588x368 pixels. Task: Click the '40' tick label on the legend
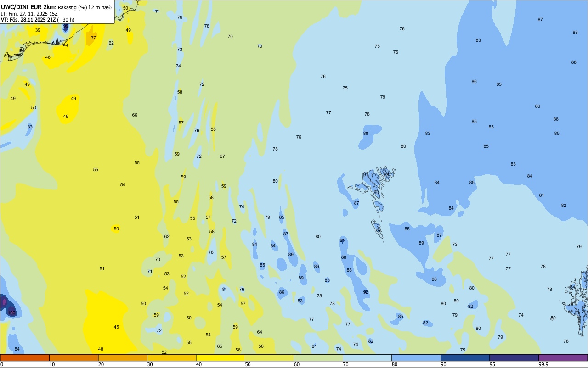click(199, 364)
